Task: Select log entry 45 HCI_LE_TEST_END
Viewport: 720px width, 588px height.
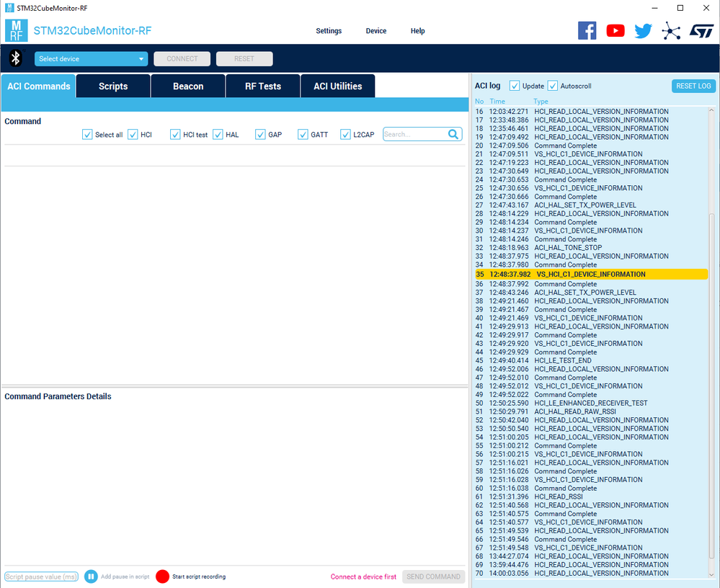Action: (592, 360)
